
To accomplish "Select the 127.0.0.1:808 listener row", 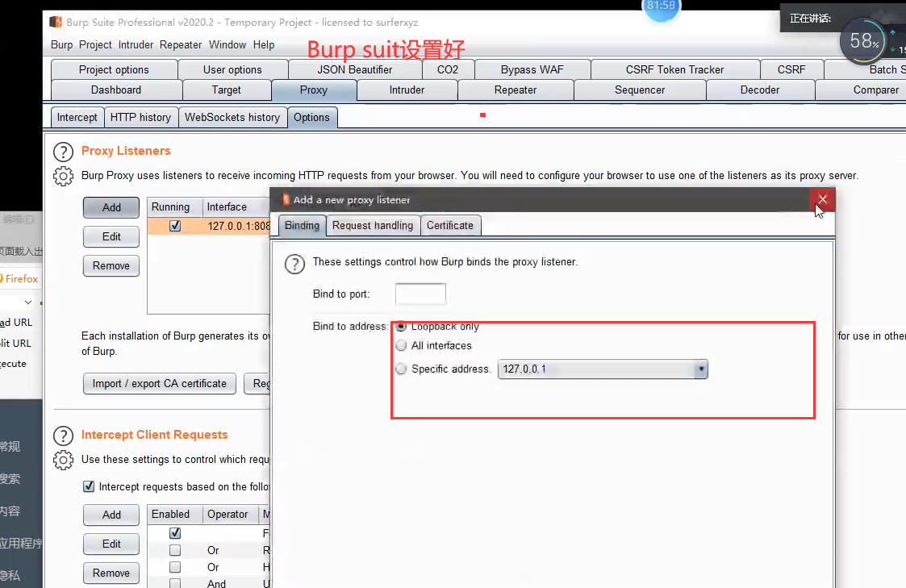I will coord(209,226).
